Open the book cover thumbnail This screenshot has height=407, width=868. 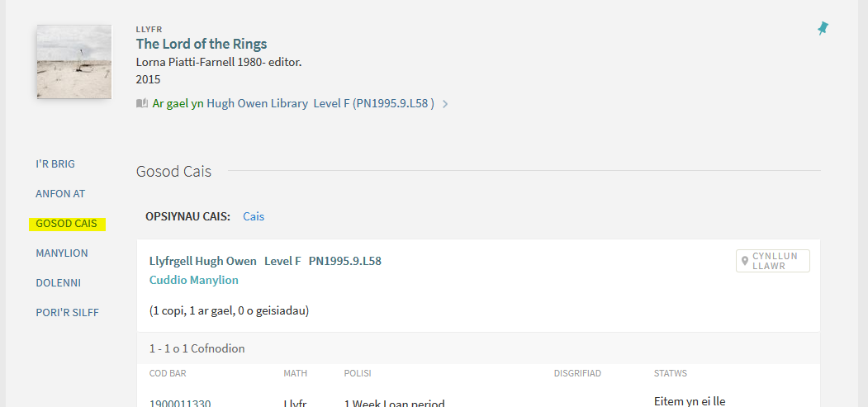pos(74,62)
